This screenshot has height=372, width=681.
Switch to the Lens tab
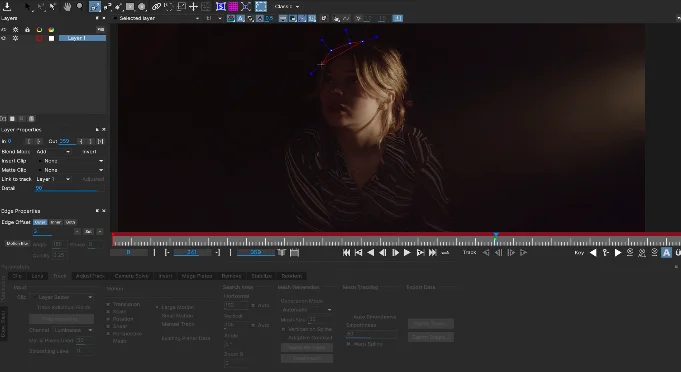coord(37,276)
